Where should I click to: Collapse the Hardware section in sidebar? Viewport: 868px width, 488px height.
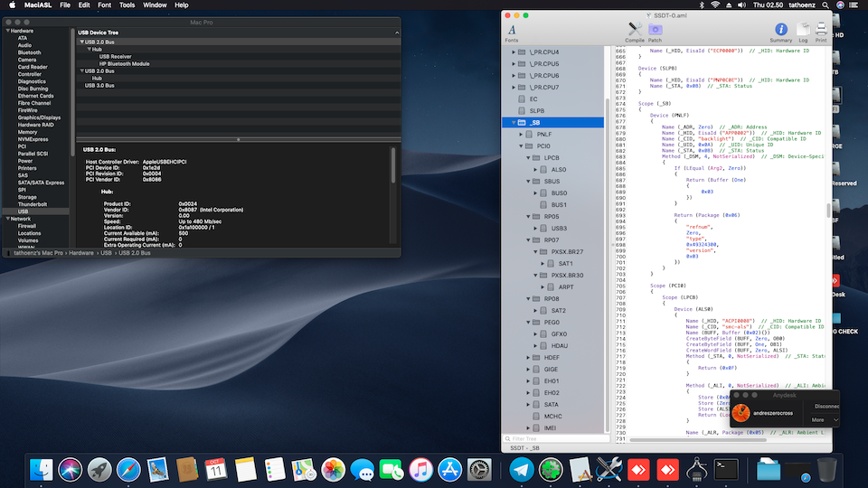click(6, 31)
